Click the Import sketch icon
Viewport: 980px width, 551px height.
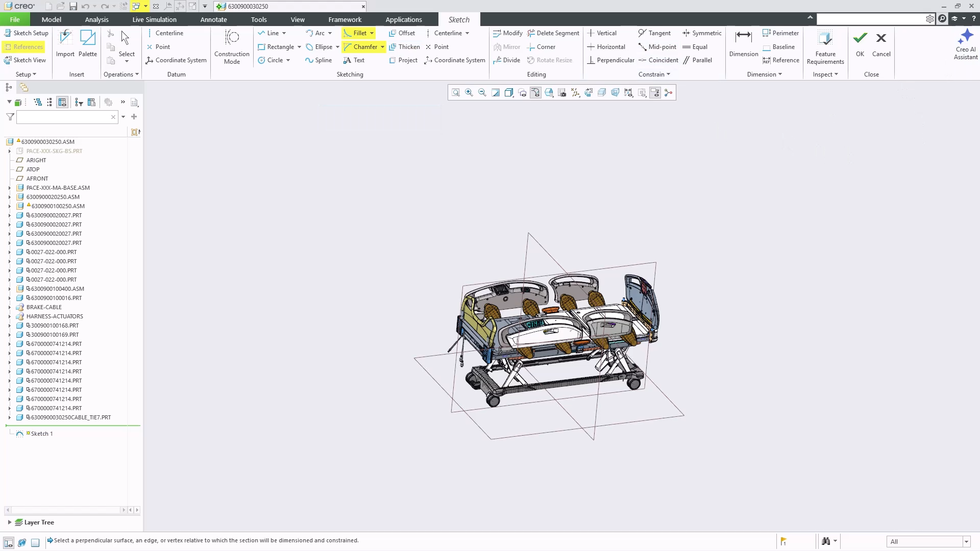[x=65, y=44]
